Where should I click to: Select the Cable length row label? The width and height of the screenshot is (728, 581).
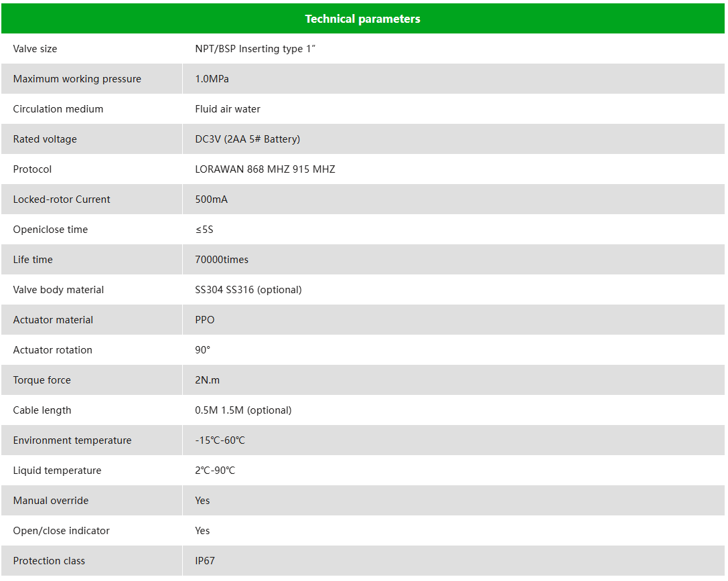point(42,410)
